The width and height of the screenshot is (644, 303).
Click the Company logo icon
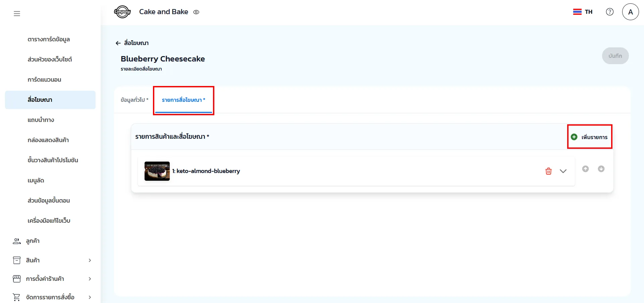pos(122,12)
